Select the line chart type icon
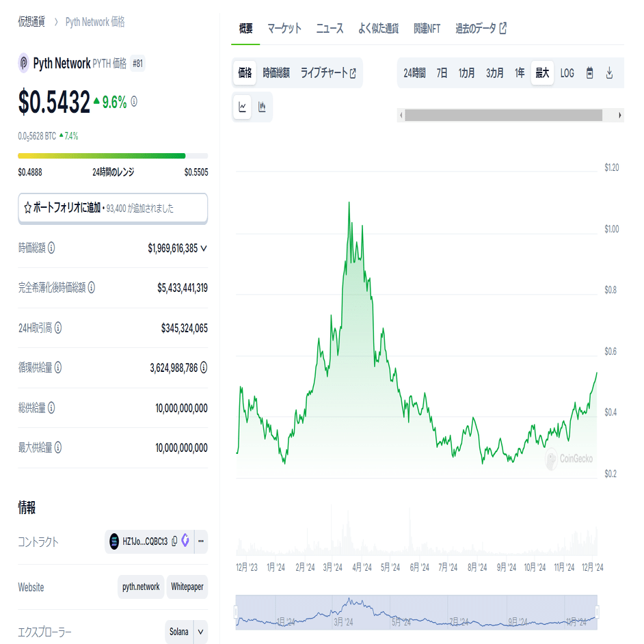 click(242, 107)
